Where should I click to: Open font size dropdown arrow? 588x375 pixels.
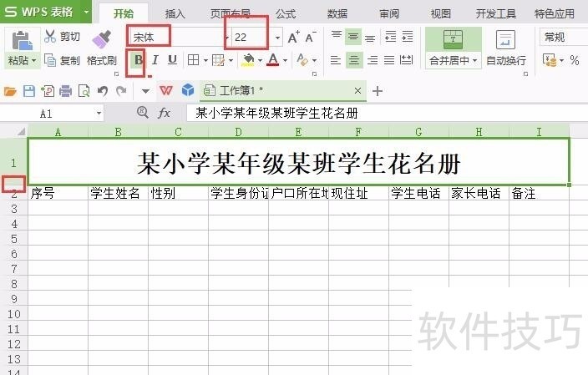pos(277,38)
